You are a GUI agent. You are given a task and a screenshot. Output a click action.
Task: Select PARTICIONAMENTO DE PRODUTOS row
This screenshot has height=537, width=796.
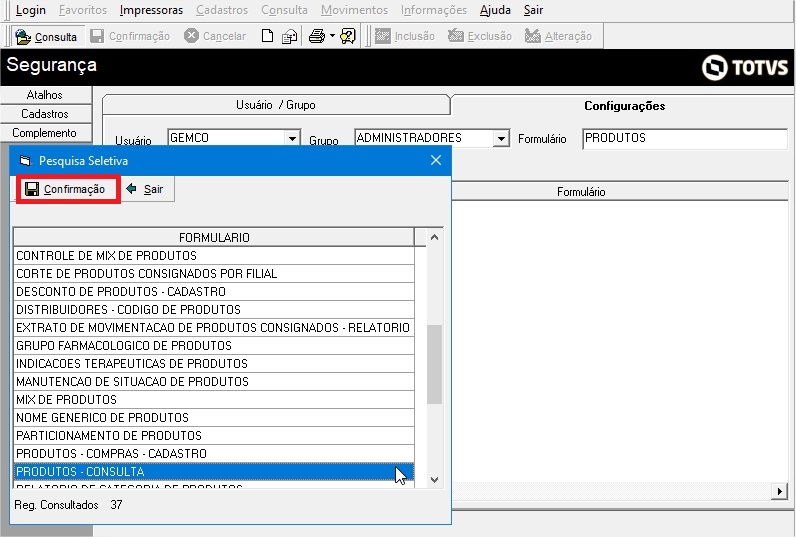tap(214, 435)
